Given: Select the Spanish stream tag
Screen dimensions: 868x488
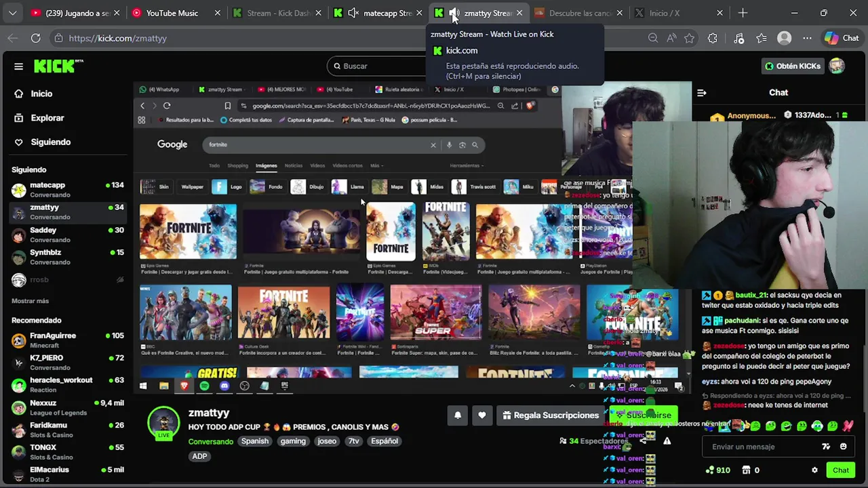Looking at the screenshot, I should [255, 441].
